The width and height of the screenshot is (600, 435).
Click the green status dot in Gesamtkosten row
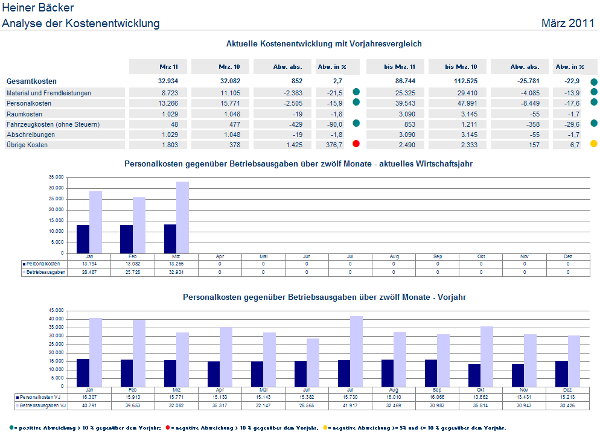point(593,81)
